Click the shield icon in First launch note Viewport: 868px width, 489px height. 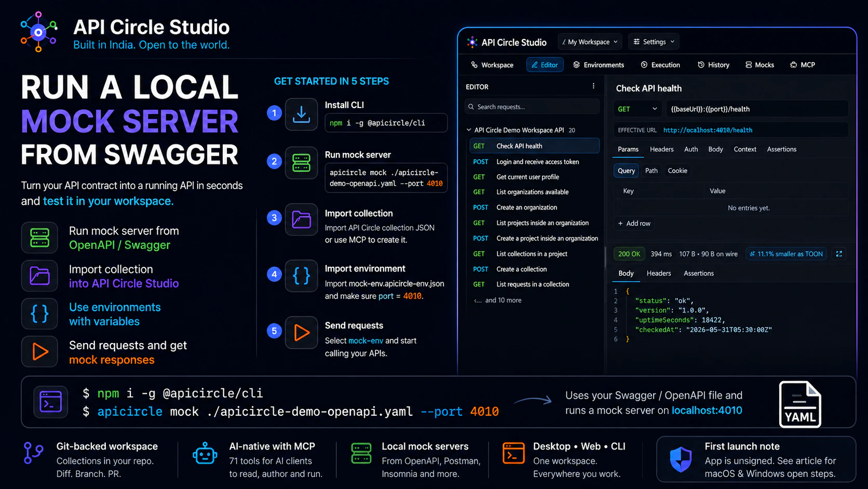tap(681, 459)
